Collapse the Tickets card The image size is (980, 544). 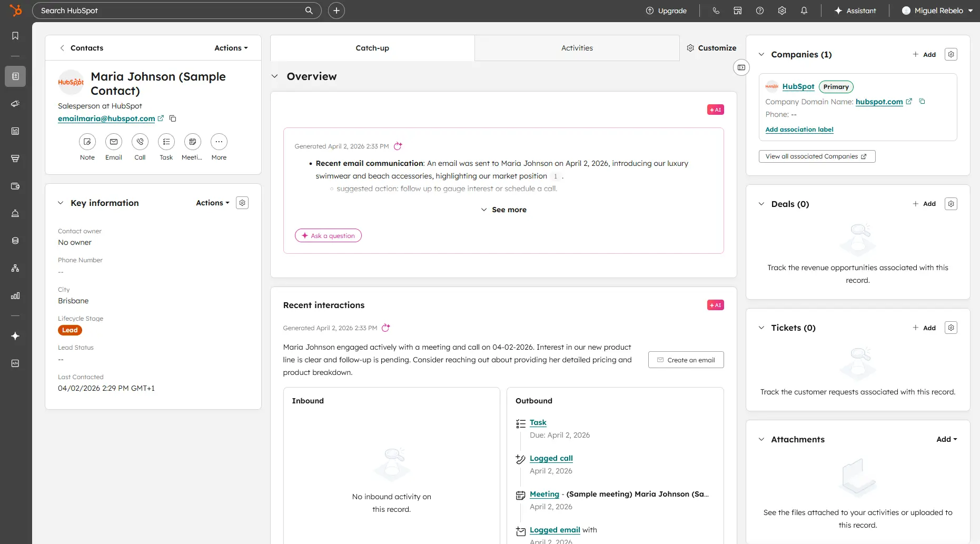tap(761, 328)
